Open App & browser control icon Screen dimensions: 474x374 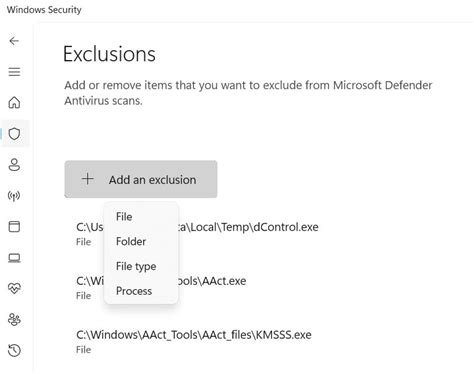pyautogui.click(x=14, y=226)
